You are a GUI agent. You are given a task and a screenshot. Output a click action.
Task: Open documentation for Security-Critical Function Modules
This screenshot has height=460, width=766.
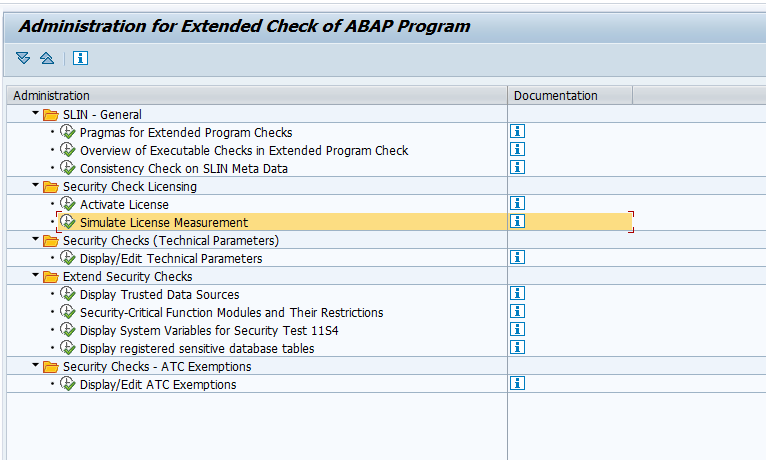(x=517, y=312)
